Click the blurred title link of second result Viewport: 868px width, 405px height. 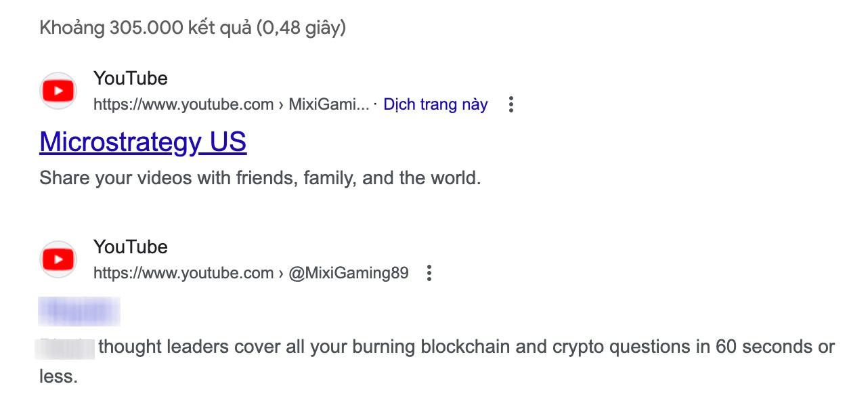[x=80, y=312]
